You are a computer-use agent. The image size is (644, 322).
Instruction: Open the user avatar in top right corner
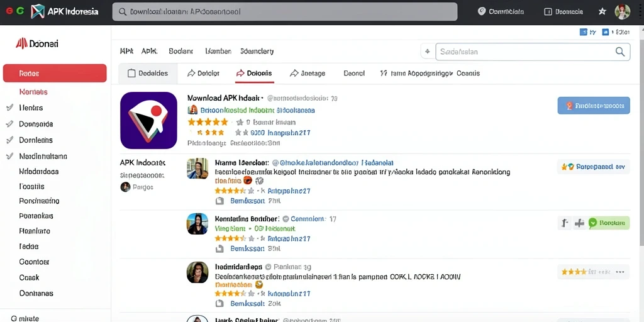[x=622, y=11]
